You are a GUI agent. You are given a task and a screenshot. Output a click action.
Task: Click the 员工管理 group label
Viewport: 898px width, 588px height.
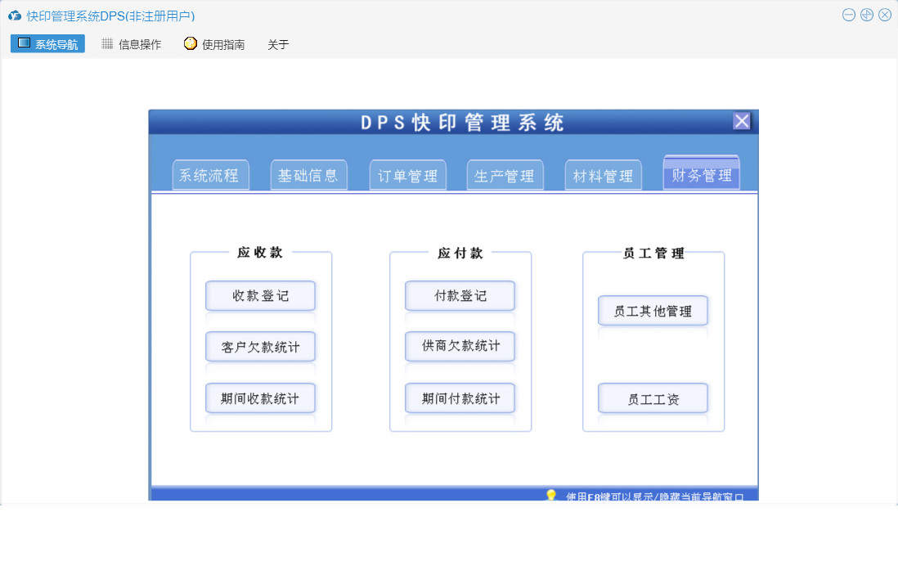(653, 253)
